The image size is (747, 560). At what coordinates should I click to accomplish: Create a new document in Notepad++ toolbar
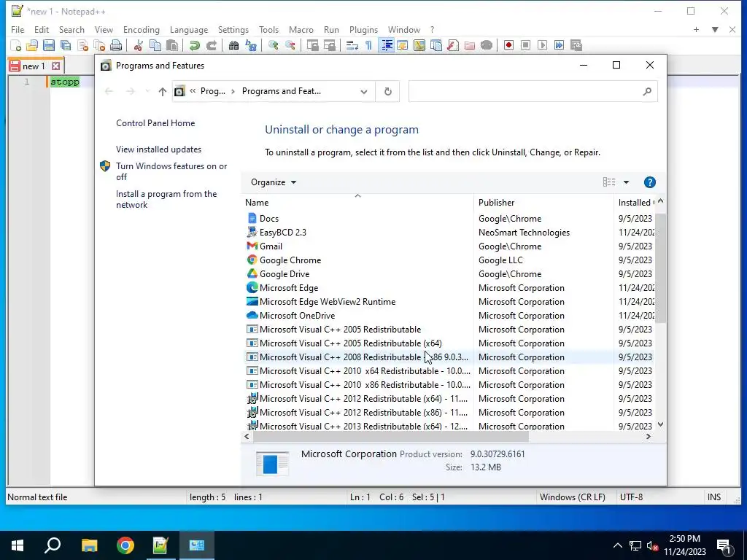[16, 46]
